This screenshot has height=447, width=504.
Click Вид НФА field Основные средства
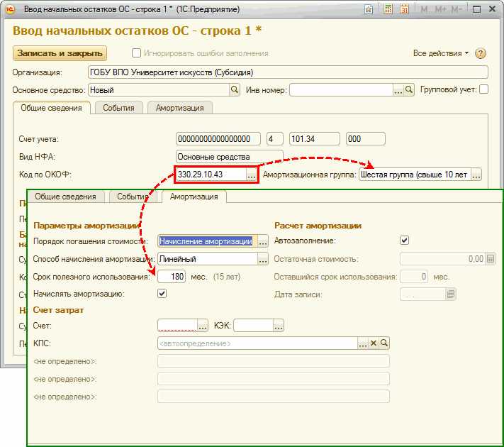click(x=230, y=157)
